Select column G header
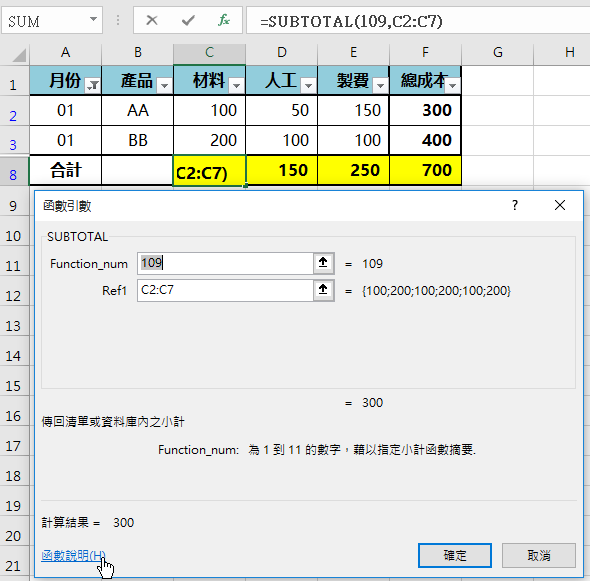 497,52
